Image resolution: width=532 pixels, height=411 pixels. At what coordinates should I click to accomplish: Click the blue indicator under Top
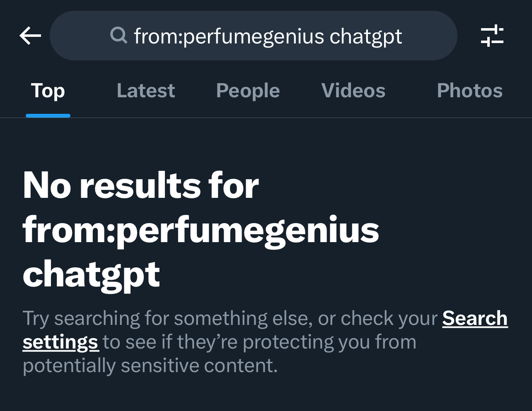pos(48,115)
